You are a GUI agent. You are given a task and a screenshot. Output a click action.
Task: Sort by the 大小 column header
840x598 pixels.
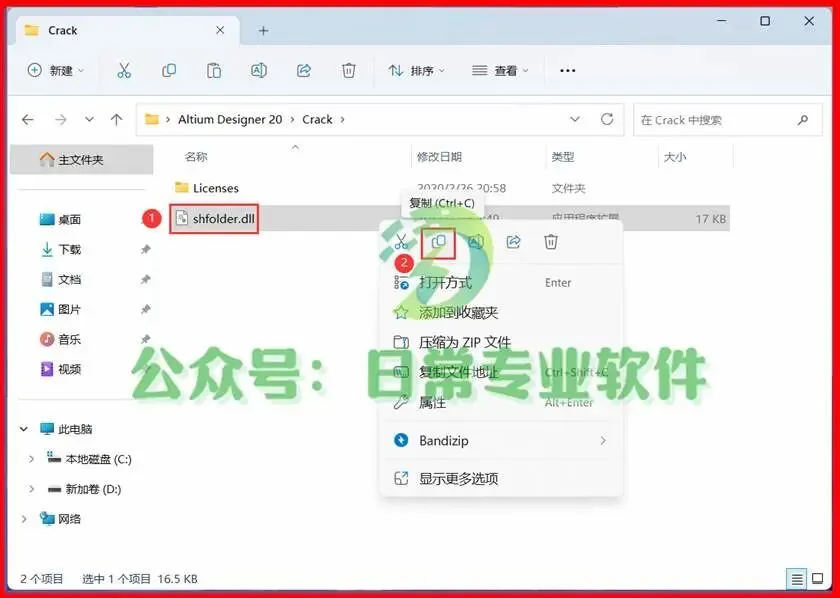pos(675,157)
